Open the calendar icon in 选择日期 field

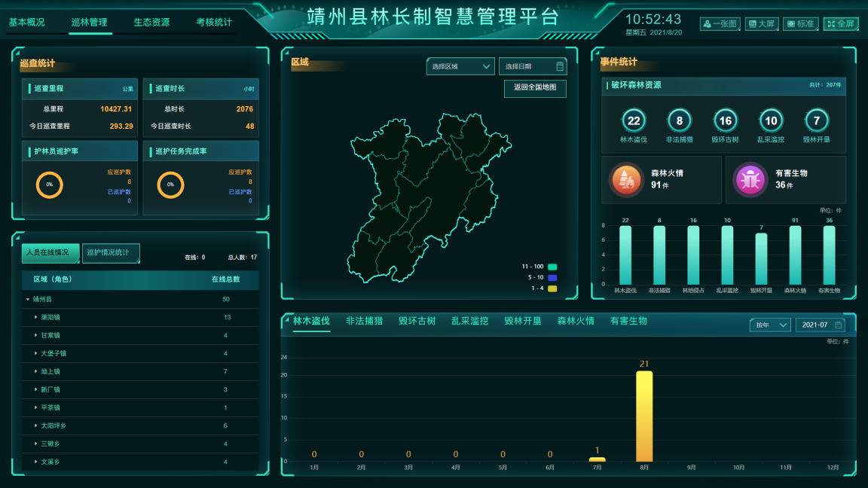560,66
